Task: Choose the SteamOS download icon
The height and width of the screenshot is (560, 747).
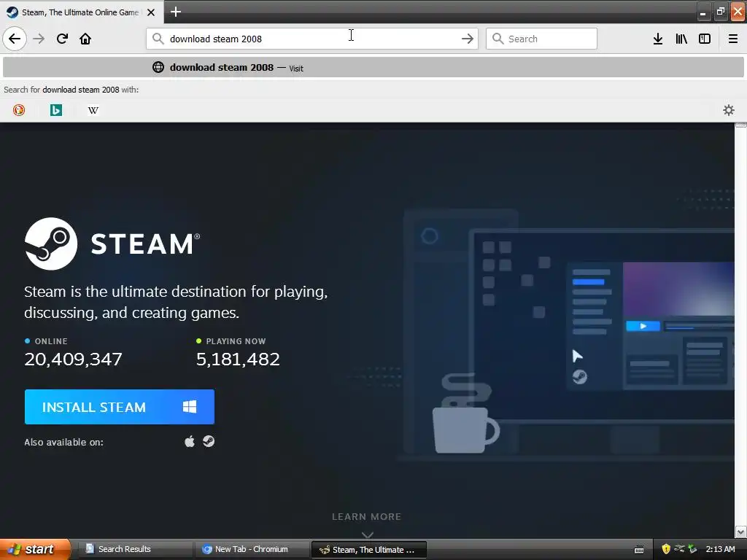Action: tap(209, 441)
